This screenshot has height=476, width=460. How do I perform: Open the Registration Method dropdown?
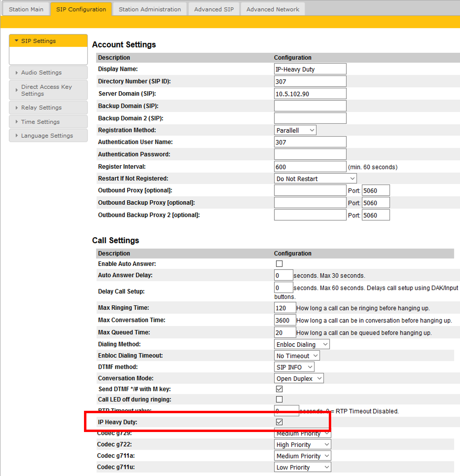pos(295,130)
